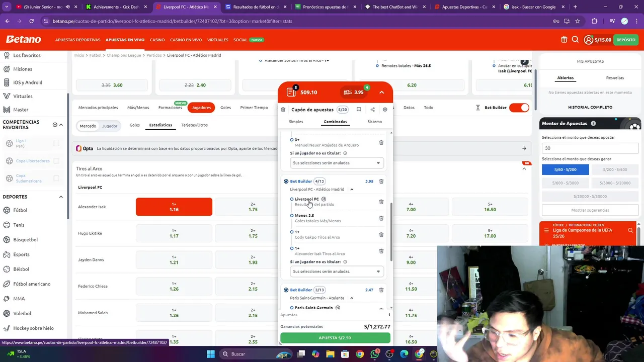Delete the Liverpool–Atlético Bet Builder 3.95
The image size is (644, 362).
(381, 181)
